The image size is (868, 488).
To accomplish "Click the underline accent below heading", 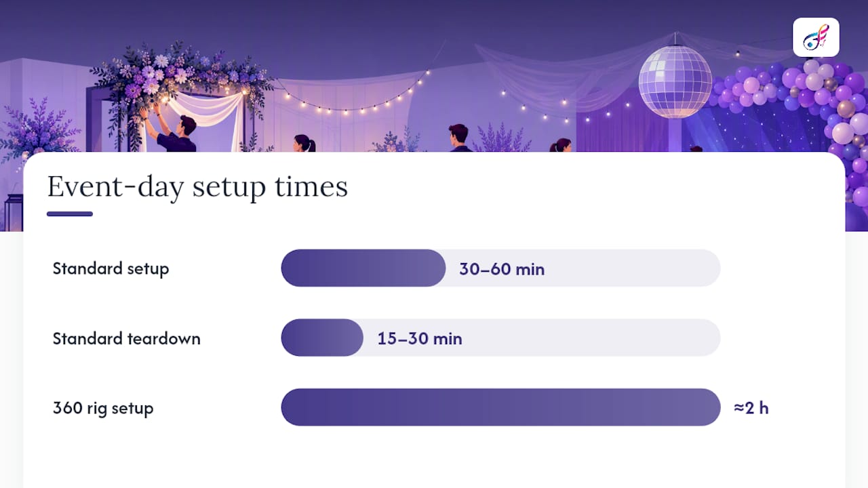I will pyautogui.click(x=70, y=214).
